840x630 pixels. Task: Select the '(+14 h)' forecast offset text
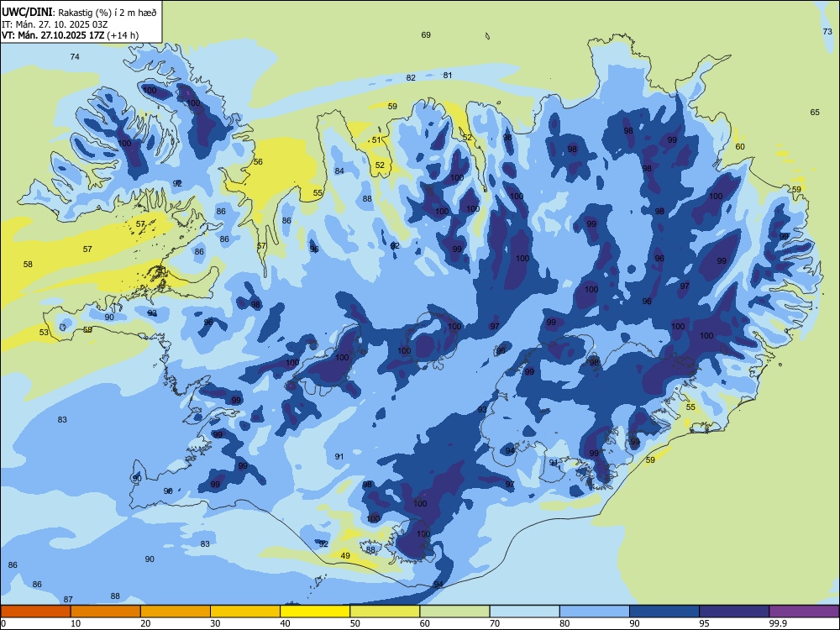point(123,35)
